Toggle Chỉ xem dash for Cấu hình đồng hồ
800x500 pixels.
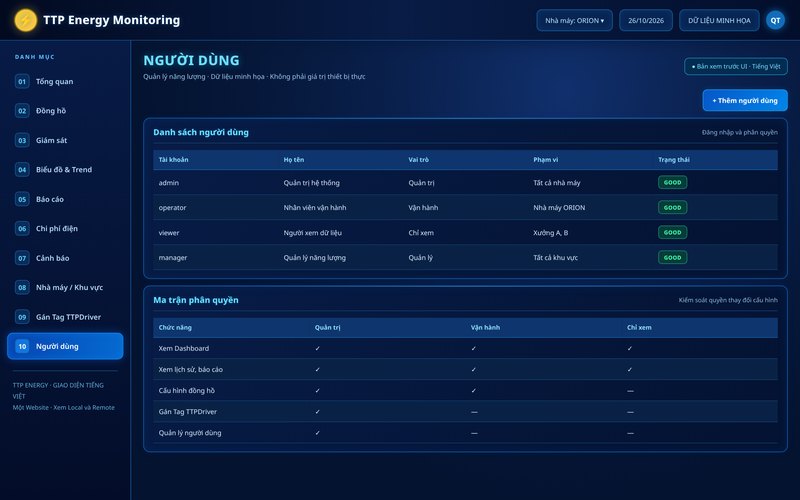pos(630,391)
